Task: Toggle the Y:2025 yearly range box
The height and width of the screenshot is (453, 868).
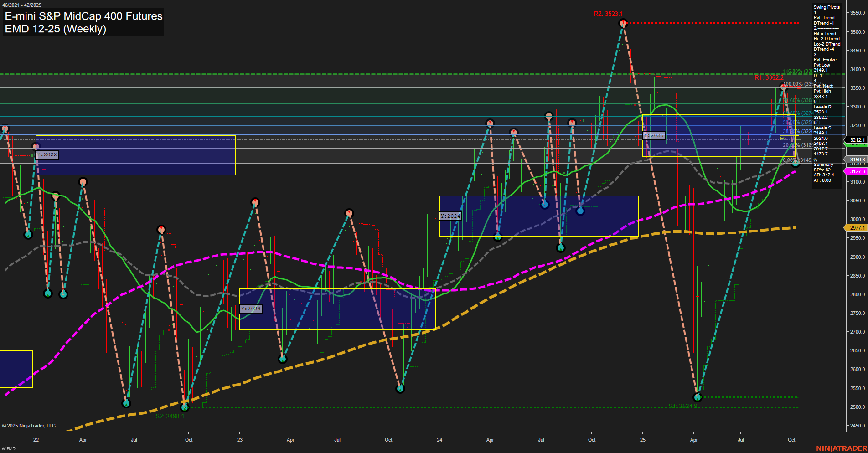Action: click(654, 135)
